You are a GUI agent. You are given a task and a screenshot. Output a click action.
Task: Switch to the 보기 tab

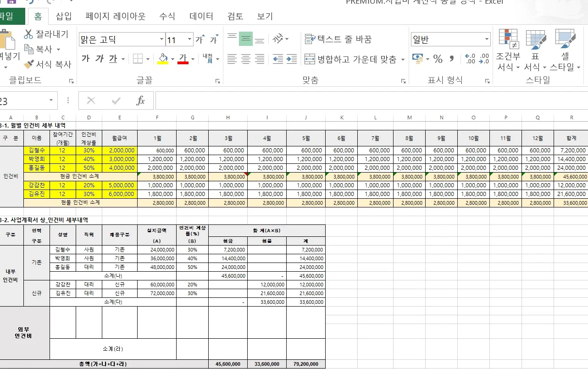(x=265, y=16)
